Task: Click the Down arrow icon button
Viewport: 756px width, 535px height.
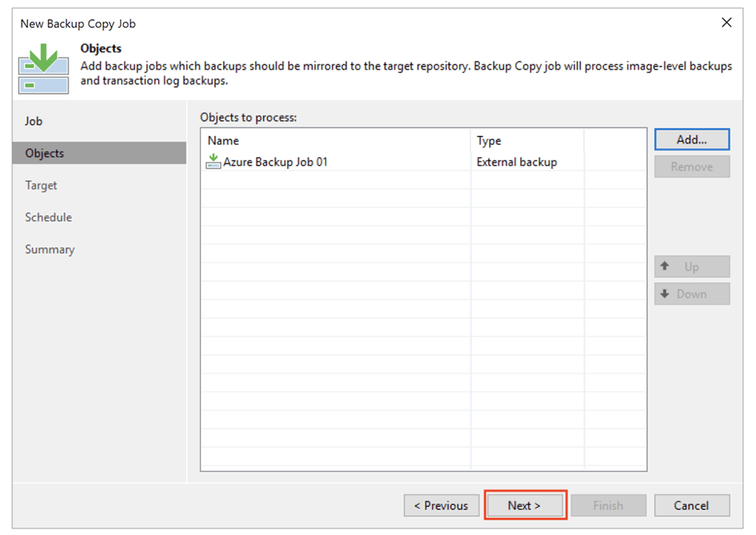Action: click(x=692, y=294)
